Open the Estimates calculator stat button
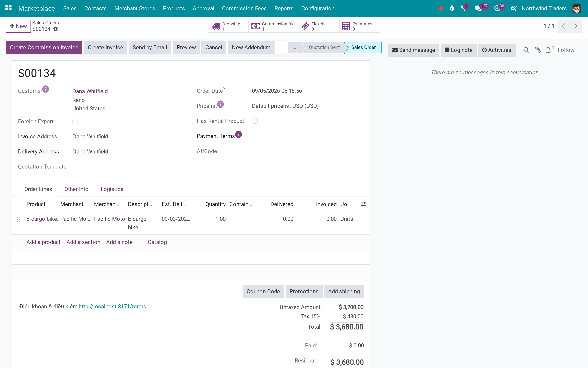Viewport: 588px width, 368px height. (x=360, y=26)
